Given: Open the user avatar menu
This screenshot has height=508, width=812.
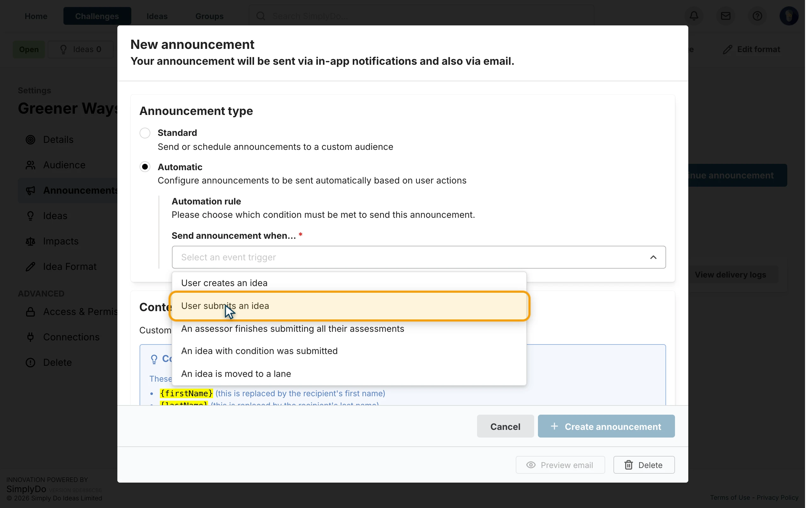Looking at the screenshot, I should point(789,16).
